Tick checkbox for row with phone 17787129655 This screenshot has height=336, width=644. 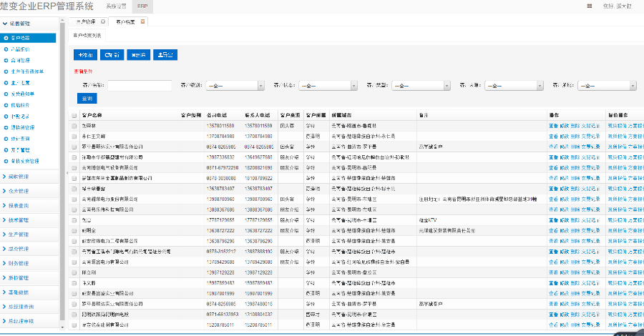coord(74,220)
